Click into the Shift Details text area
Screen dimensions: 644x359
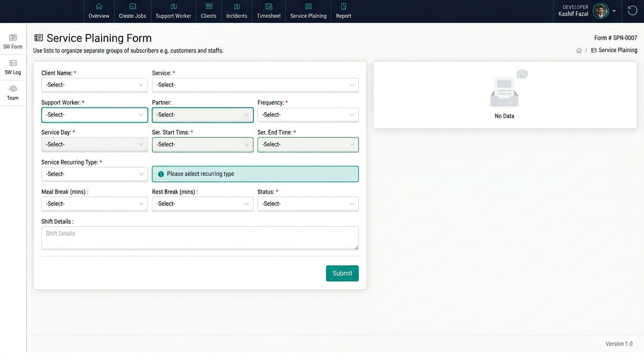[200, 238]
